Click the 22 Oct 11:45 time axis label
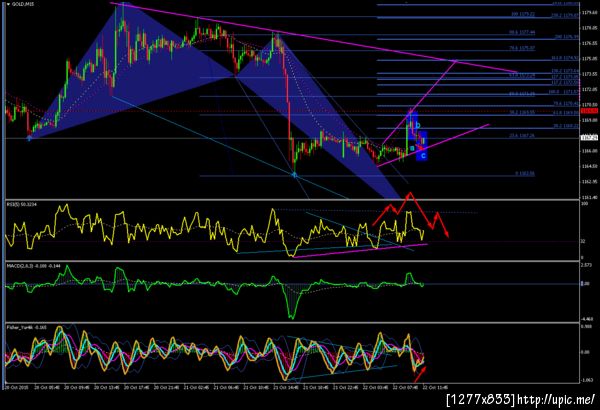Screen dimensions: 600x410 [435, 387]
